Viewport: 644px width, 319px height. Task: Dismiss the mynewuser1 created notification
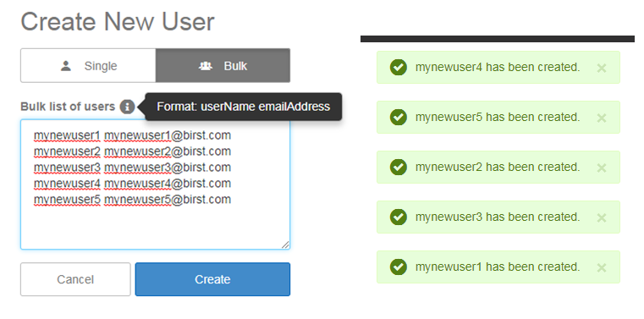(602, 267)
